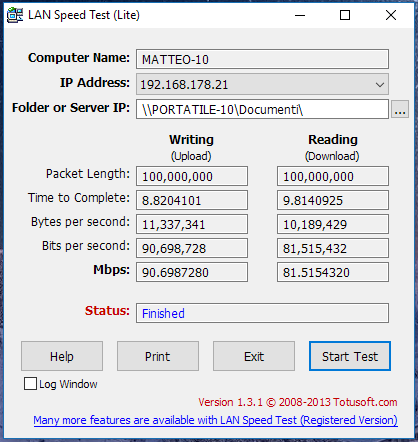The width and height of the screenshot is (418, 442).
Task: Click the Mbps label
Action: point(111,270)
